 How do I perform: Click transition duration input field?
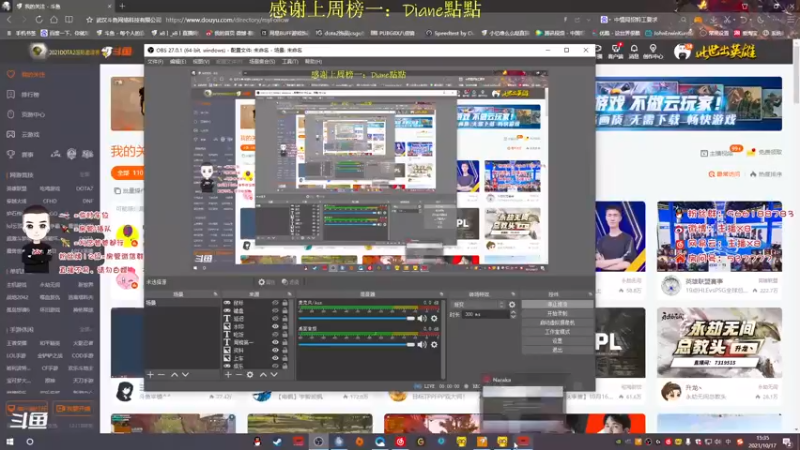pos(486,314)
